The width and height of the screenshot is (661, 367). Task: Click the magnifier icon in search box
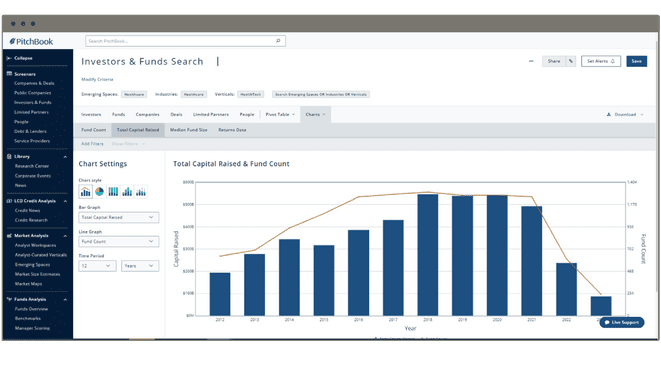[x=278, y=41]
